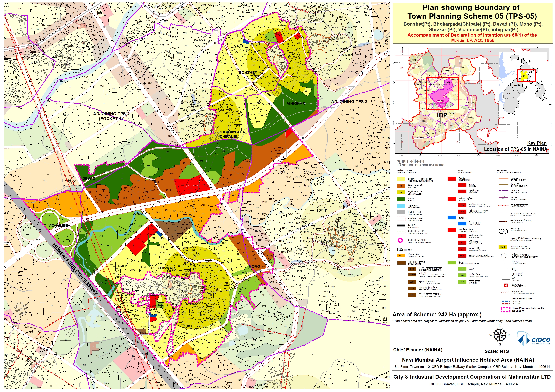This screenshot has width=555, height=392.
Task: Click the CWR clear water reservoir box
Action: click(x=412, y=282)
